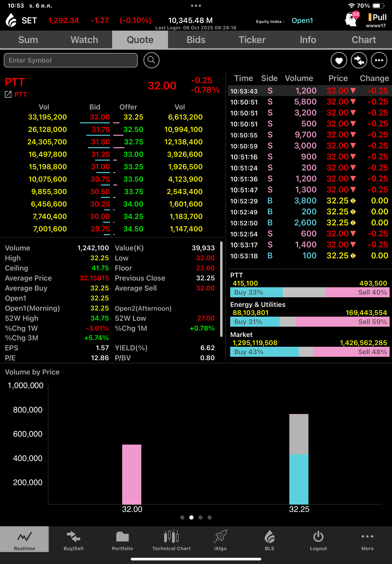This screenshot has height=564, width=392.
Task: Select bid price 31.50
Action: click(x=100, y=142)
